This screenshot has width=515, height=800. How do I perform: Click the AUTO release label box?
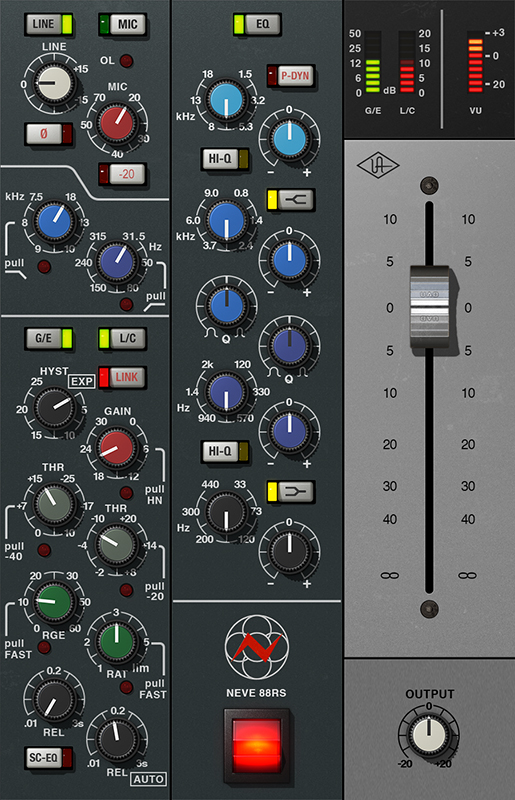149,779
